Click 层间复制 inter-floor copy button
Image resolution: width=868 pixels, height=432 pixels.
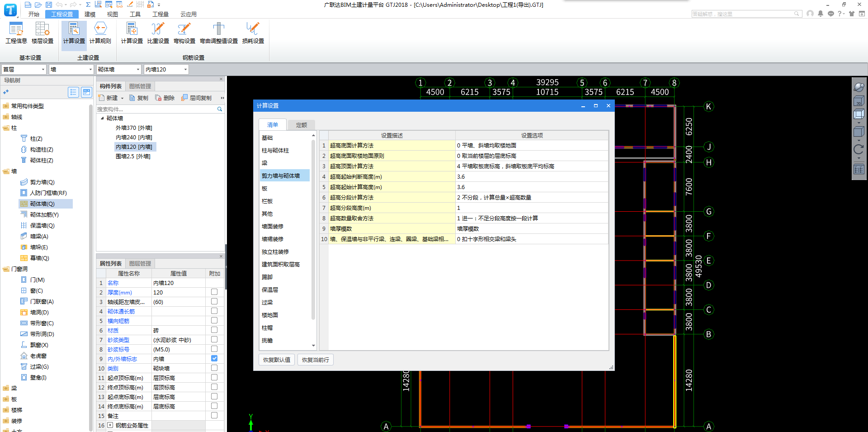coord(197,98)
